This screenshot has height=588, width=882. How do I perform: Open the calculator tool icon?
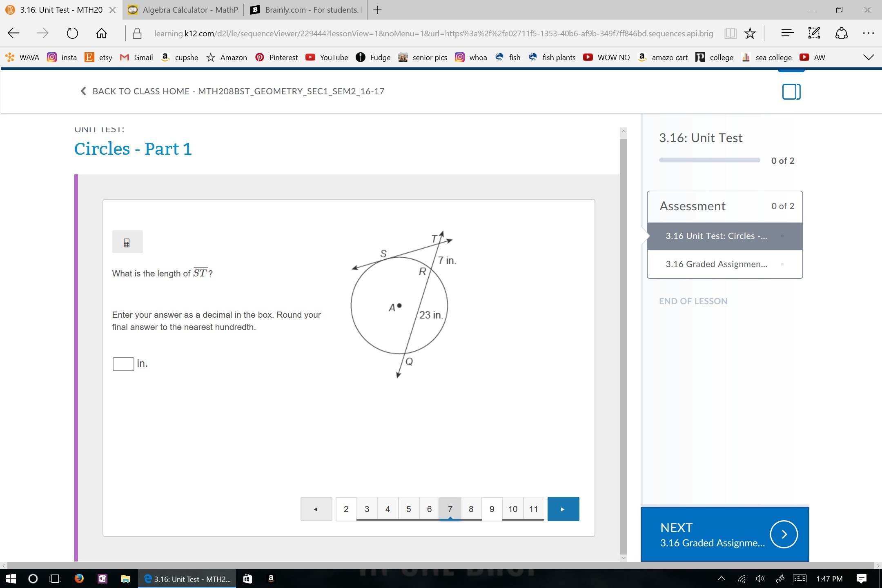pos(127,243)
